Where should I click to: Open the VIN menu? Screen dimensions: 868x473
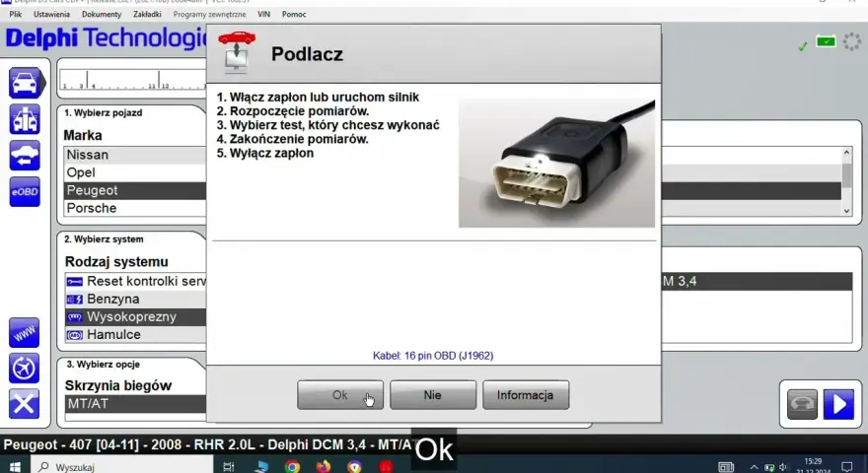point(263,15)
